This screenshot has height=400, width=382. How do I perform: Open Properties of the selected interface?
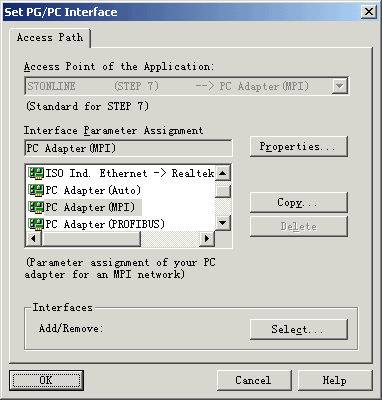coord(299,146)
